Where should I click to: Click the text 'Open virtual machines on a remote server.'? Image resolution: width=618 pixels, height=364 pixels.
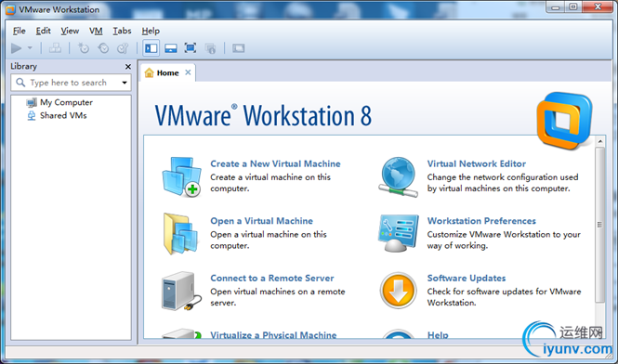click(x=278, y=297)
